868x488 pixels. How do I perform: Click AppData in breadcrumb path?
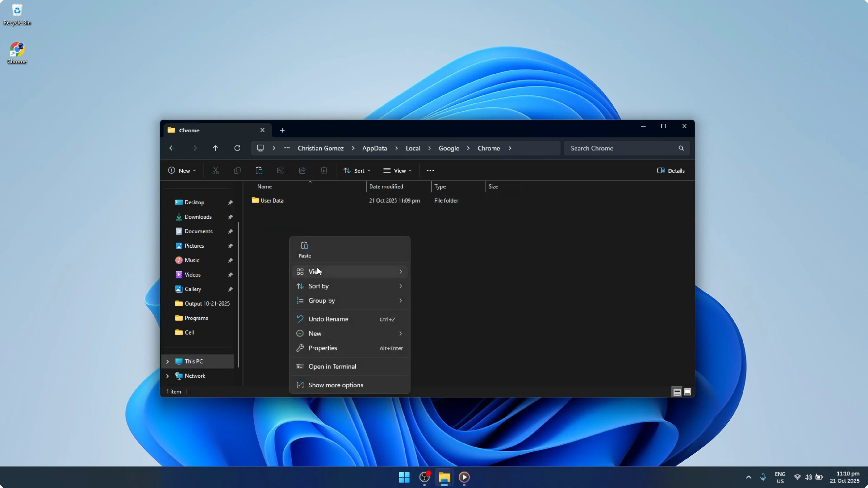(374, 148)
